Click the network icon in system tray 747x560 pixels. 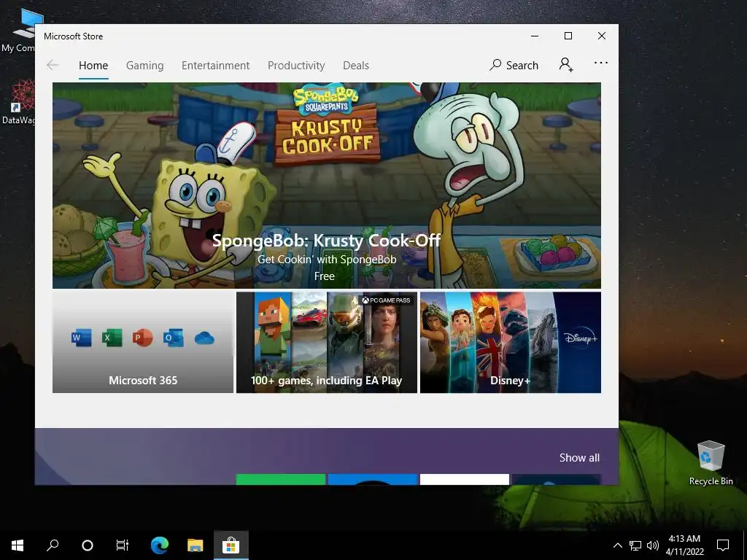[635, 545]
